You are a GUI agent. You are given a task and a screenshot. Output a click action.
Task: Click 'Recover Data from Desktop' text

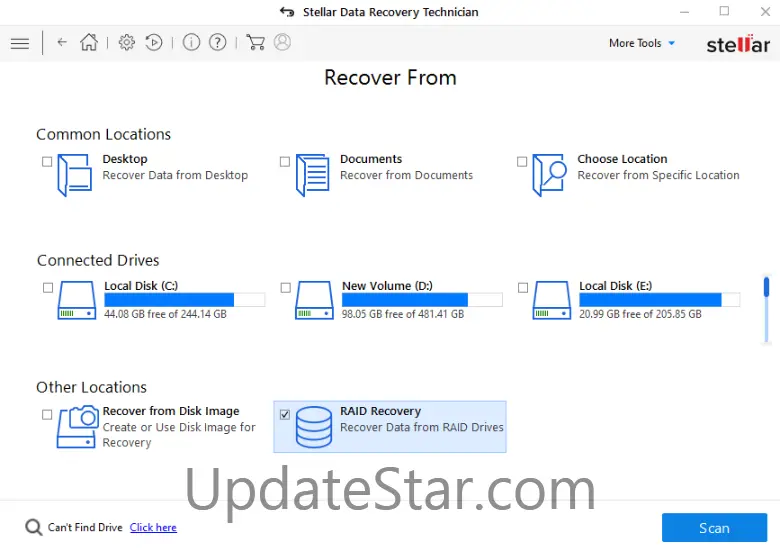coord(175,175)
